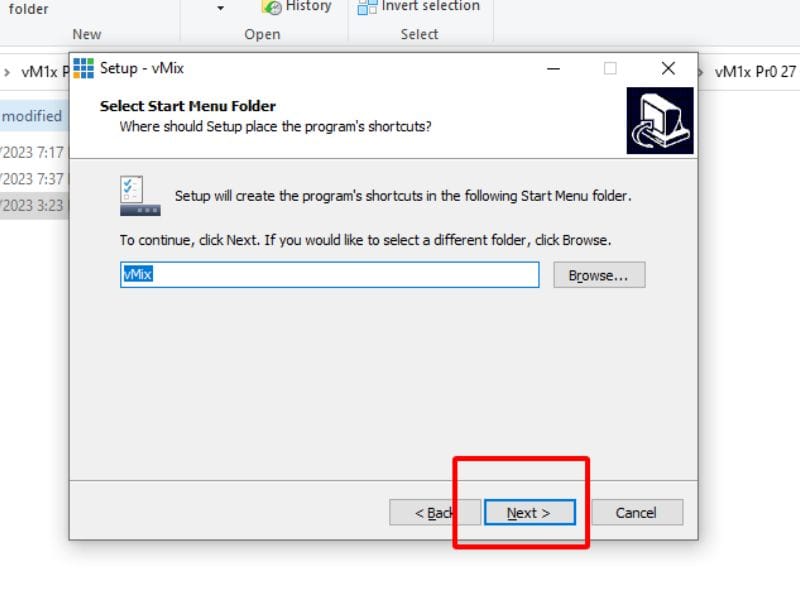
Task: Open the History icon in ribbon
Action: click(x=272, y=7)
